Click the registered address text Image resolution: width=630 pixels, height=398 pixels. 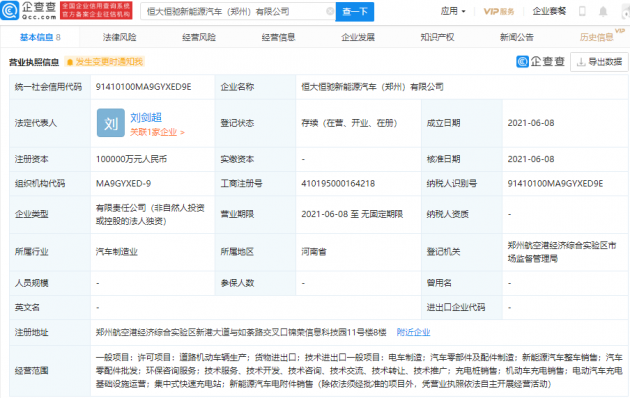tap(241, 332)
